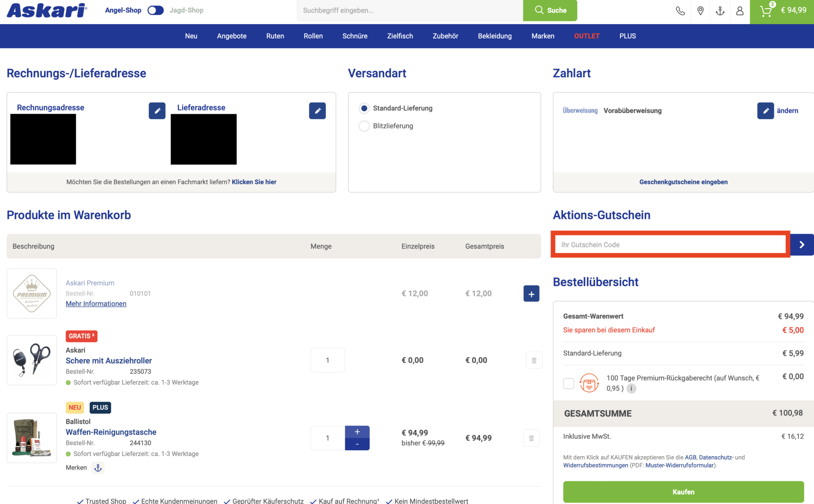Focus the Ihr Gutschein Code field
Screen dimensions: 814x504
click(670, 244)
